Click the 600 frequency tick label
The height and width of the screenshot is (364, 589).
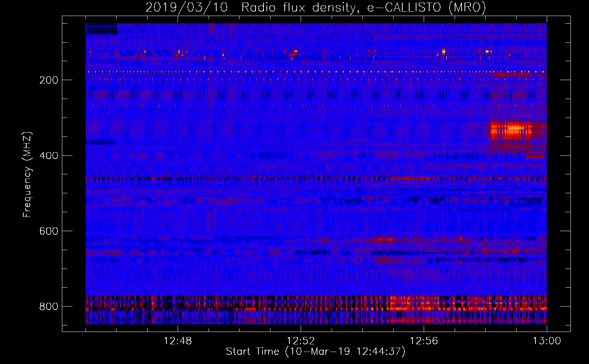coord(49,232)
